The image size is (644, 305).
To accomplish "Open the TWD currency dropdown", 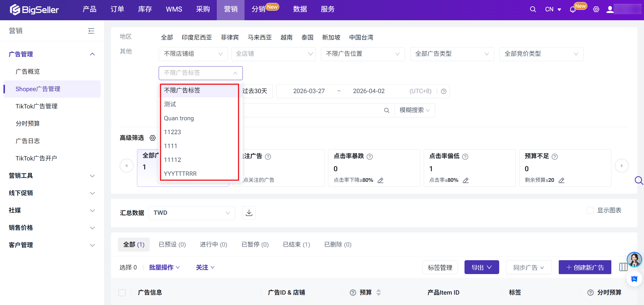I will (192, 213).
